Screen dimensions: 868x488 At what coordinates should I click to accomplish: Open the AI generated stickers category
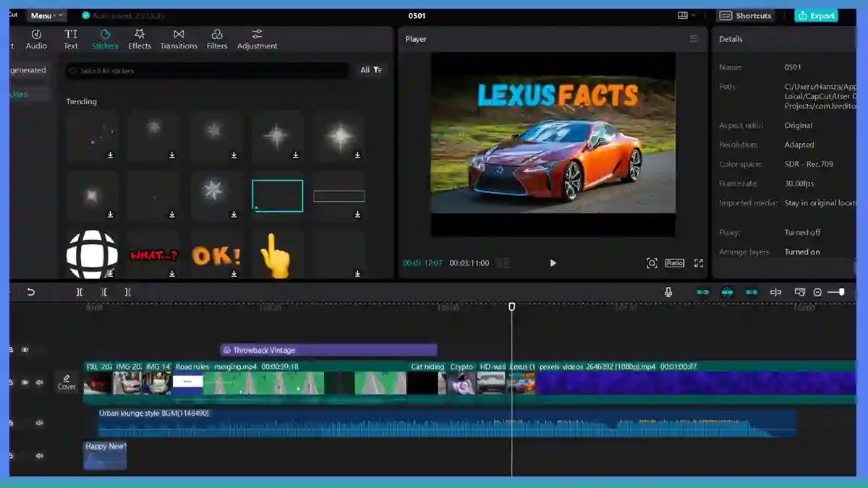(x=28, y=70)
